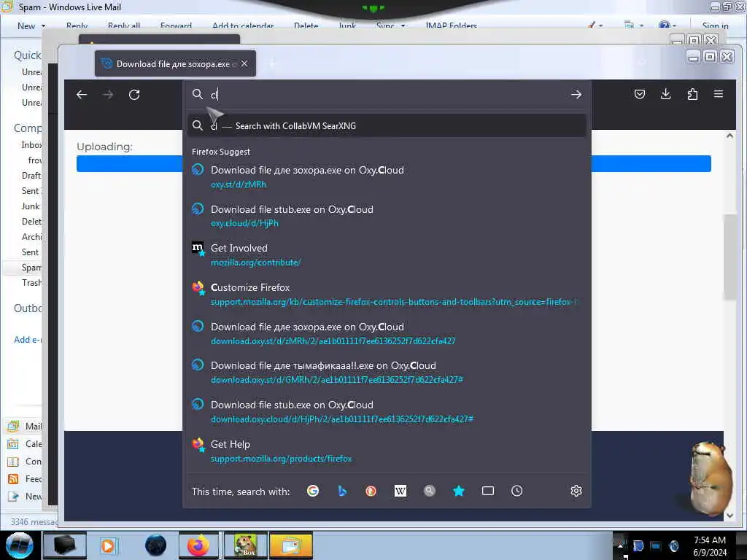Screen dimensions: 747x560
Task: Click Forward in Live Mail toolbar
Action: 176,26
